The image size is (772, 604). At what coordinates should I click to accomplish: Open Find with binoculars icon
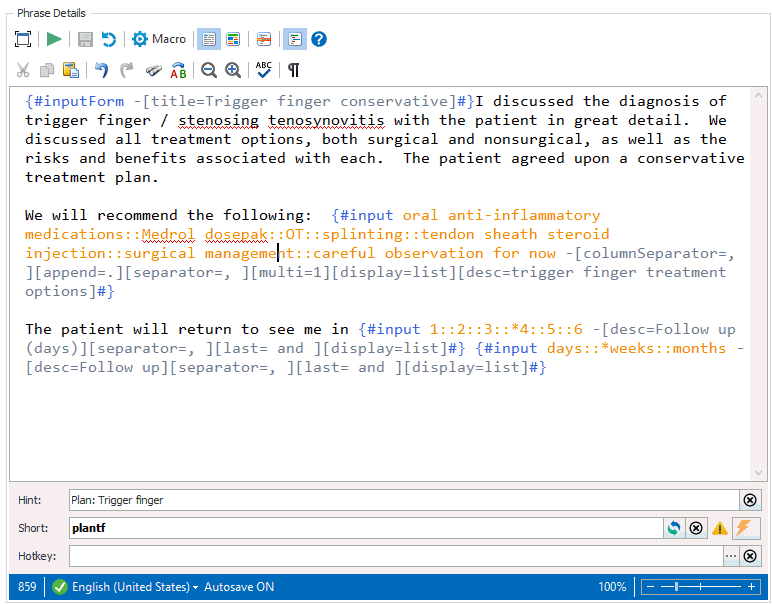(154, 70)
